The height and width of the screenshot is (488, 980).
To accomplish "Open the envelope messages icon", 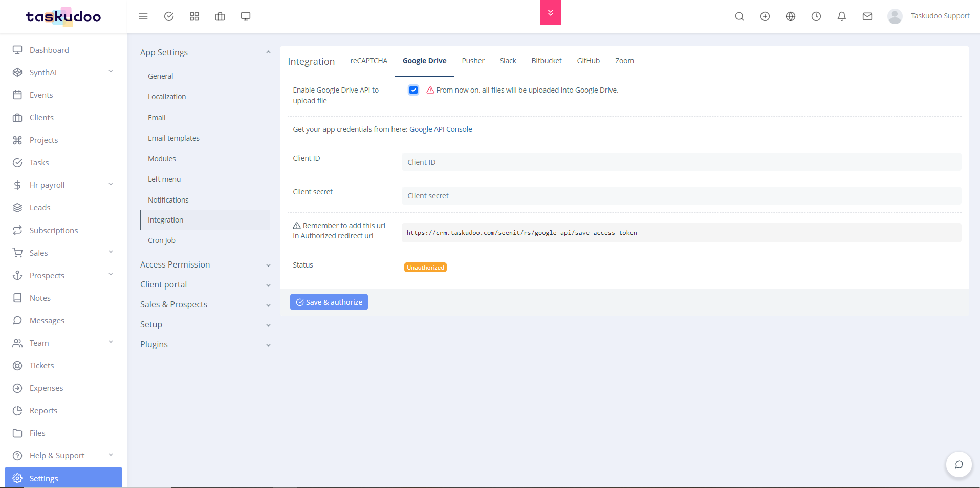I will point(867,16).
